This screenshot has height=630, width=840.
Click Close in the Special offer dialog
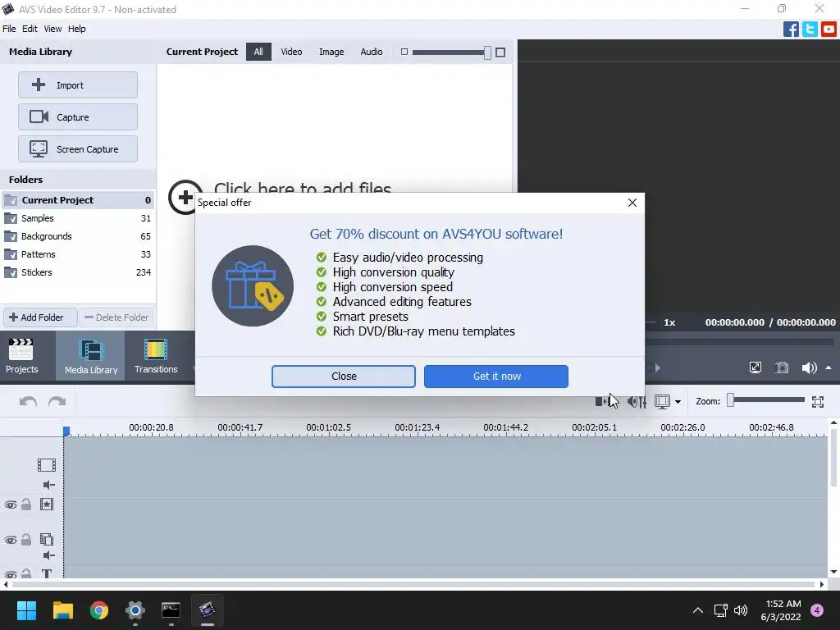tap(344, 377)
